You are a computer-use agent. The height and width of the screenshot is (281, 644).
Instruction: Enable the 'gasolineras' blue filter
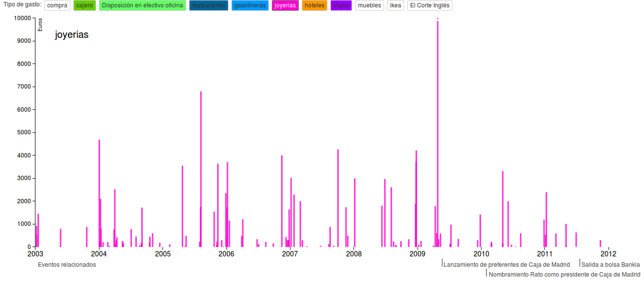[250, 5]
